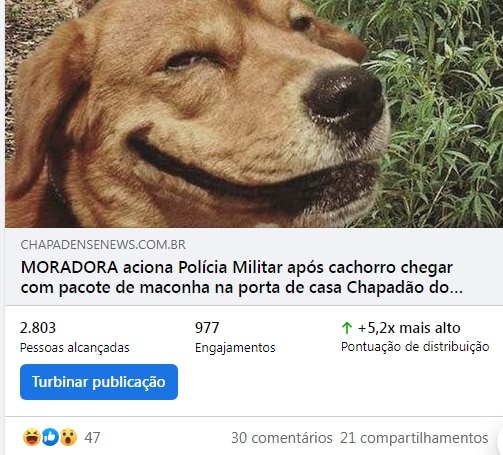The height and width of the screenshot is (455, 503).
Task: Select the Pessoas alcançadas label
Action: click(75, 348)
